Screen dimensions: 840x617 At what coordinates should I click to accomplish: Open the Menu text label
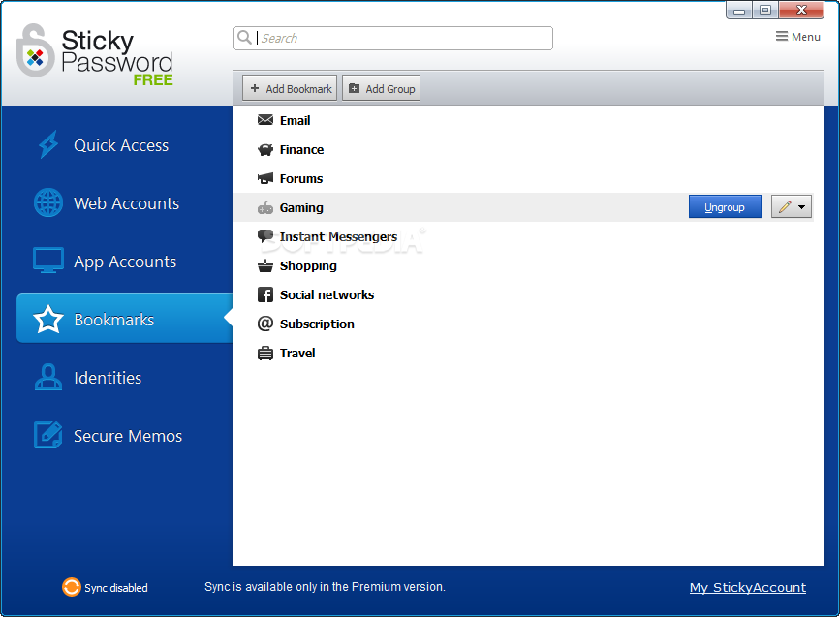point(806,37)
